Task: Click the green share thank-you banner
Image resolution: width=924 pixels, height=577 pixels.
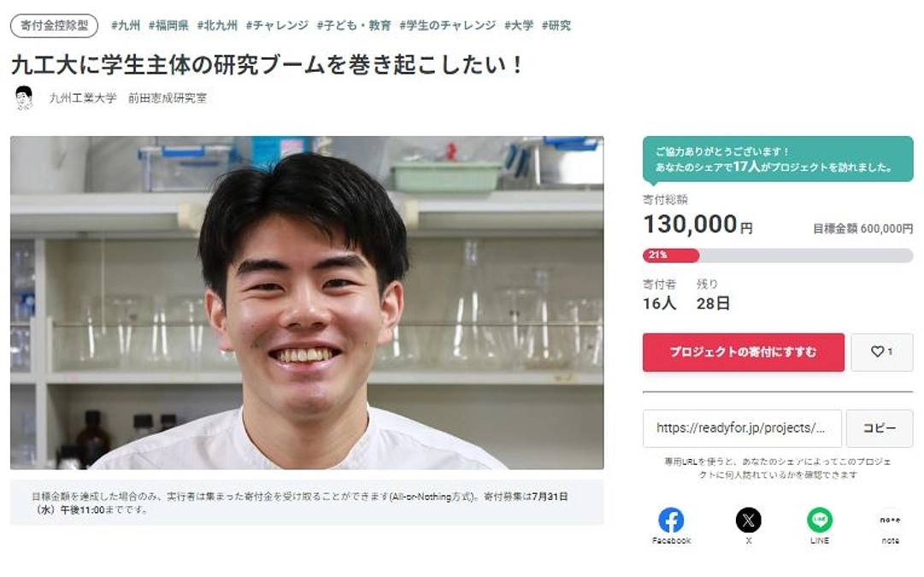Action: 776,163
